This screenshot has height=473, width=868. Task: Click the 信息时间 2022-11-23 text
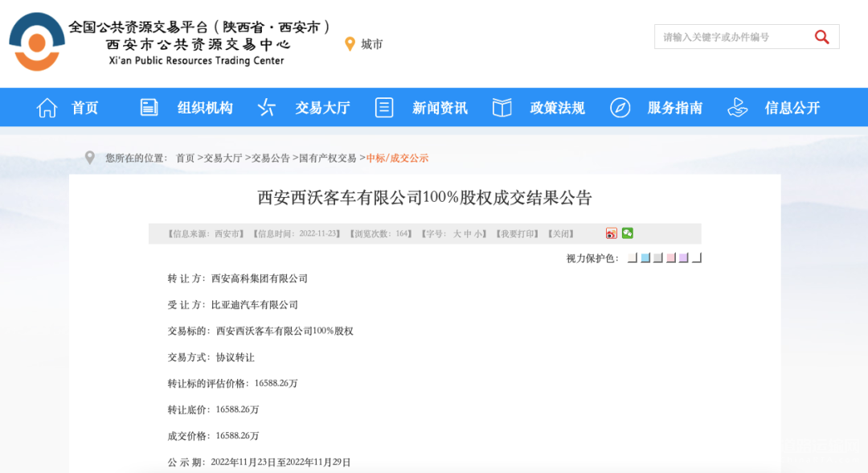(297, 234)
